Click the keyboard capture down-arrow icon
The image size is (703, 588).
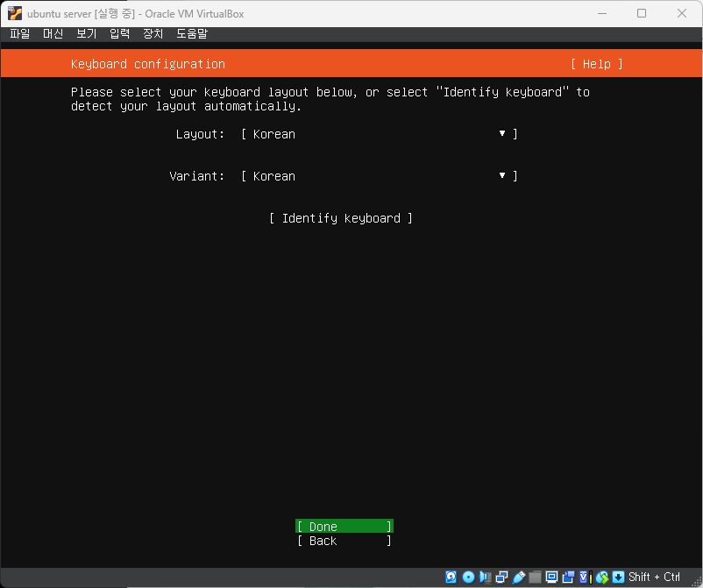pyautogui.click(x=618, y=577)
